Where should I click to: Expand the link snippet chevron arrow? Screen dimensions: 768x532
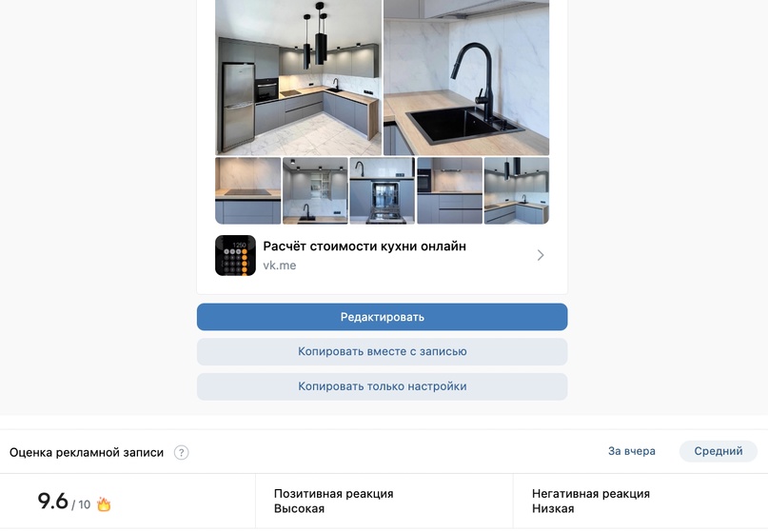(541, 255)
